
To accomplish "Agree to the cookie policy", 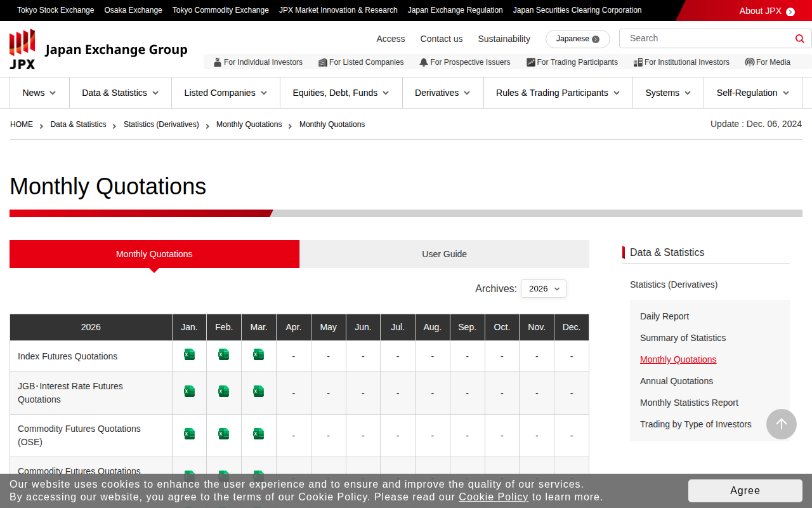I will [745, 490].
